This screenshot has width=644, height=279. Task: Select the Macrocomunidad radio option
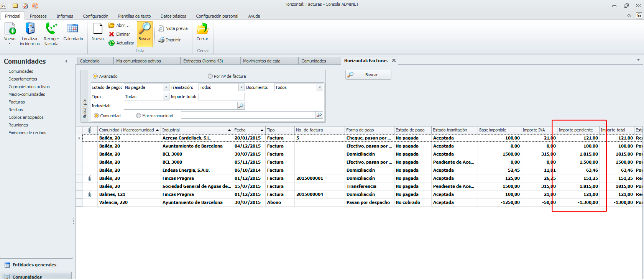(x=139, y=116)
